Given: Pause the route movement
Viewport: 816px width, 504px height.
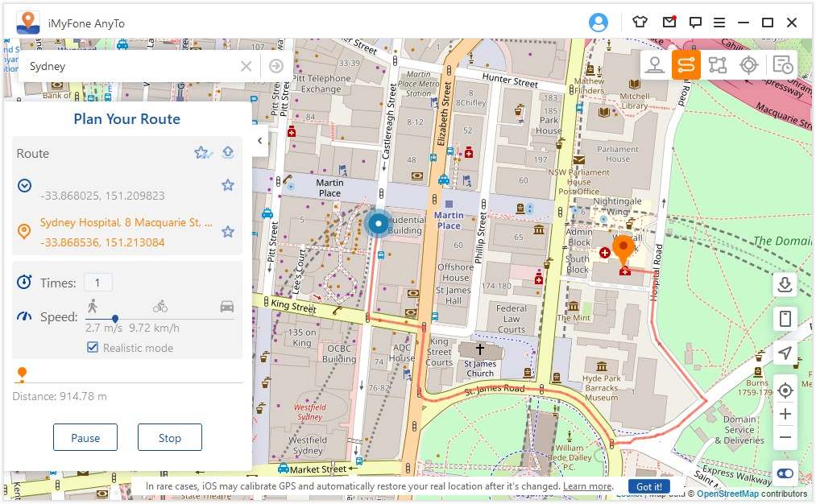Looking at the screenshot, I should pyautogui.click(x=85, y=437).
